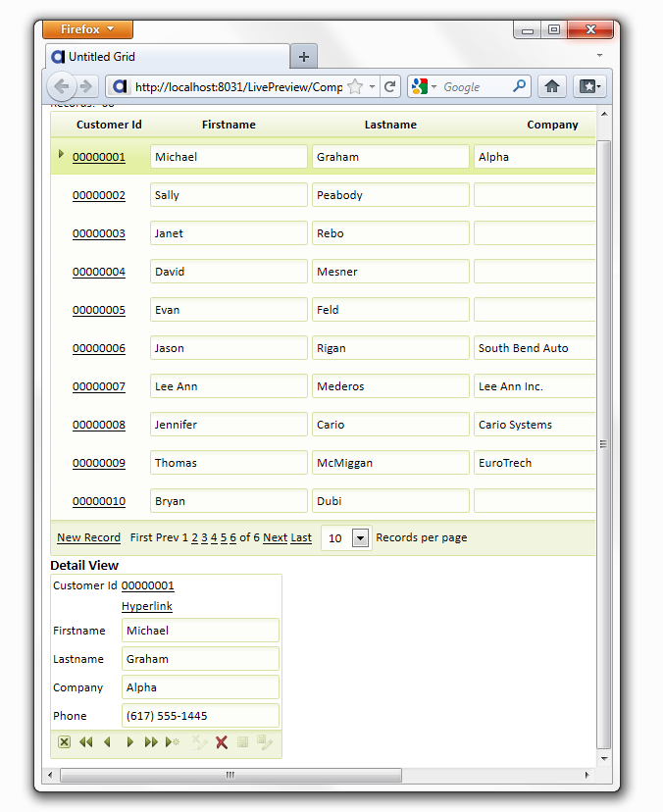Open customer 00000002 link in grid
Viewport: 663px width, 812px height.
pyautogui.click(x=99, y=195)
